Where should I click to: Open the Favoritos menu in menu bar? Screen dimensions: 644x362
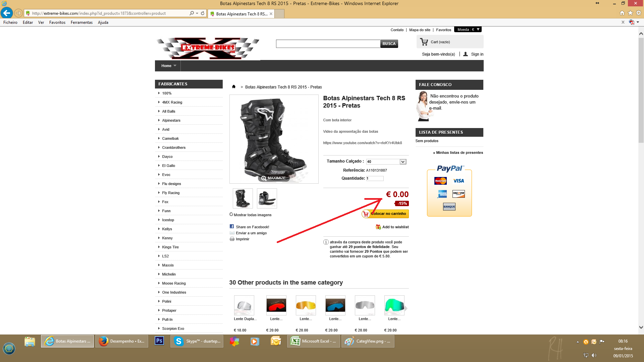click(57, 22)
